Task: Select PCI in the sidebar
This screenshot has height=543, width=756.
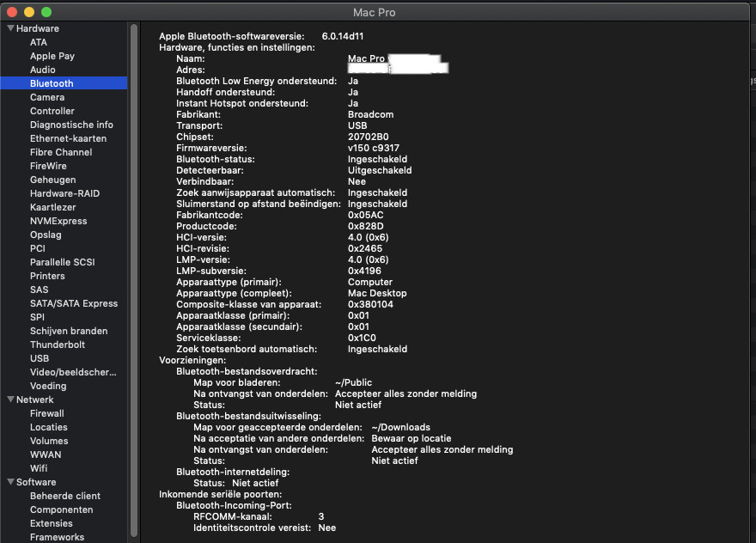Action: tap(37, 248)
